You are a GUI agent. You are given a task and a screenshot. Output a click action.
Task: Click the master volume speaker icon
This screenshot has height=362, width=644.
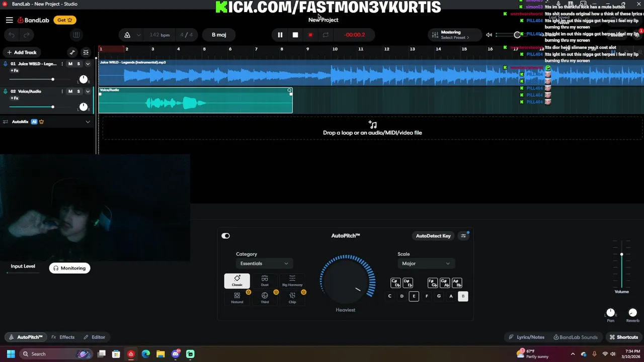click(489, 35)
